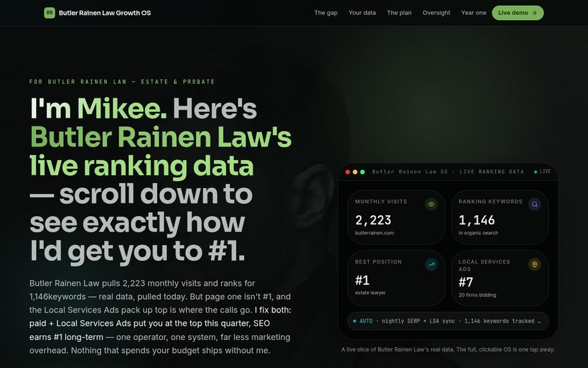Click the caption 'A live slice of Butler Rainen Law's real data'
This screenshot has width=588, height=368.
point(398,349)
